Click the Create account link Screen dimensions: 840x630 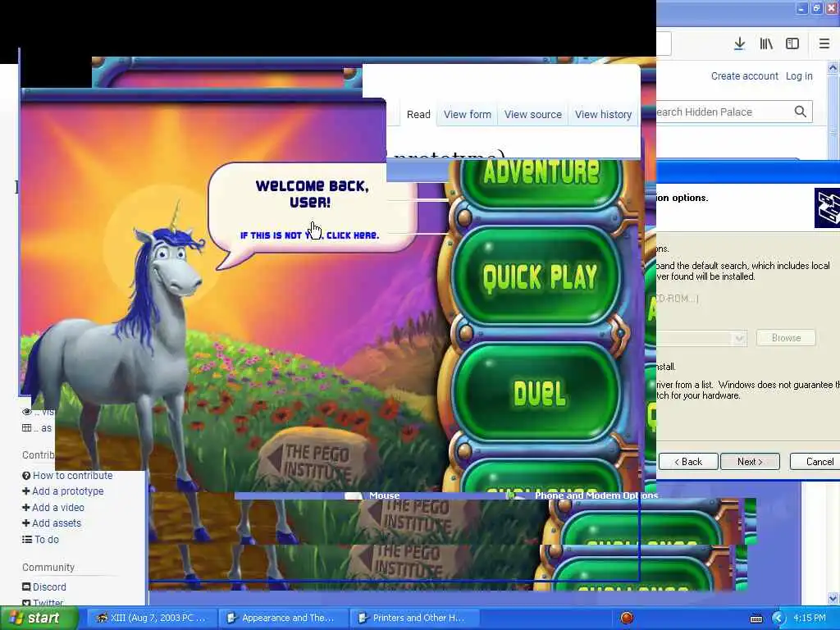[744, 76]
